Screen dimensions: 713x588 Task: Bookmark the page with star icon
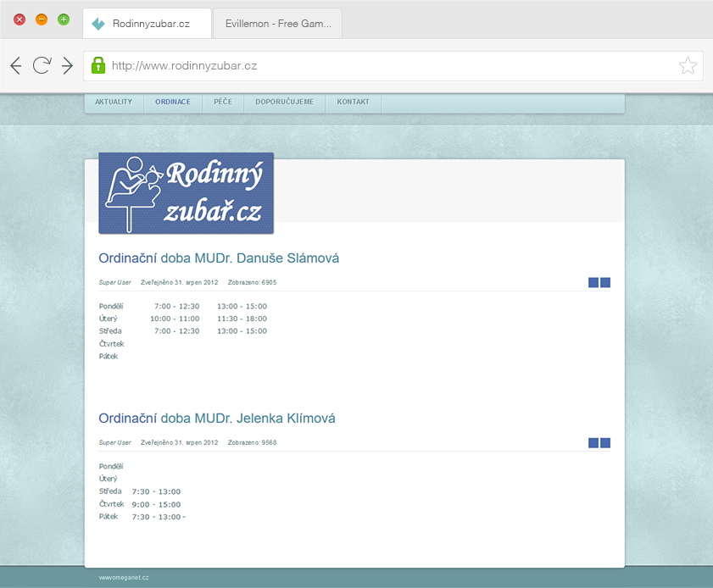coord(688,66)
